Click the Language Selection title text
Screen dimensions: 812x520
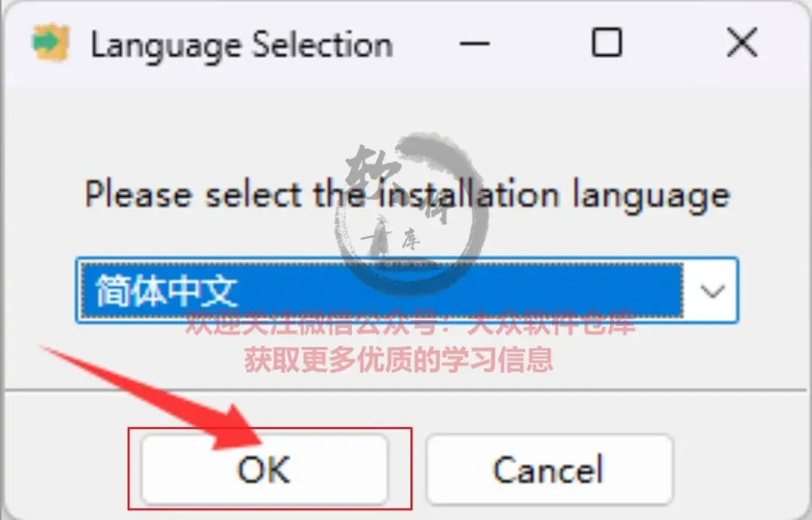coord(242,45)
